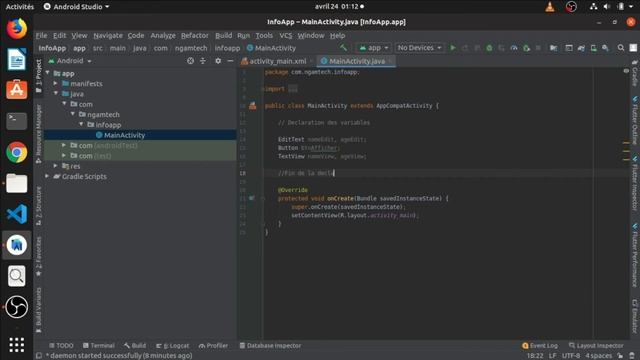Open SDK Manager icon in the toolbar
Image resolution: width=640 pixels, height=360 pixels.
click(x=605, y=48)
